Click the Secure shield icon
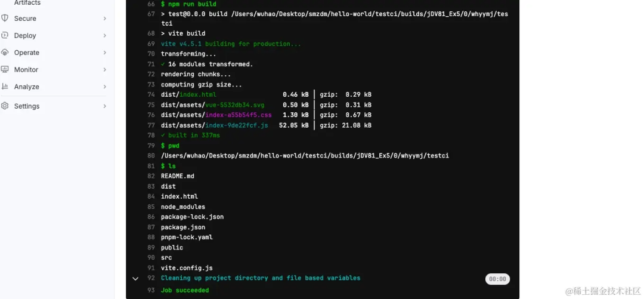The image size is (644, 299). [x=5, y=18]
